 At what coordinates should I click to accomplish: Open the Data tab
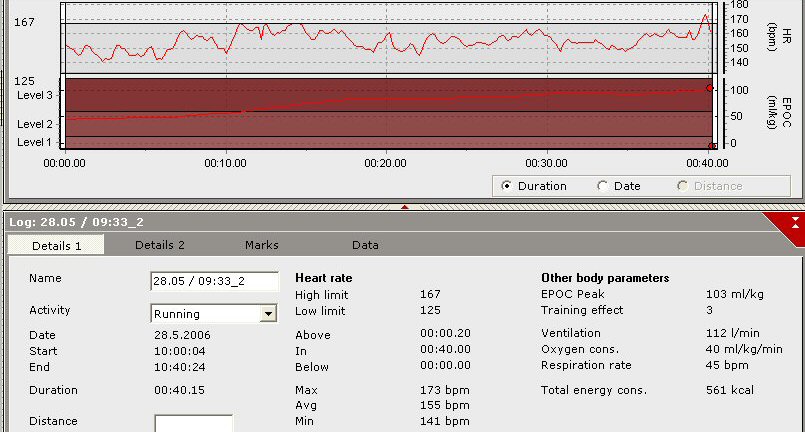click(x=365, y=245)
